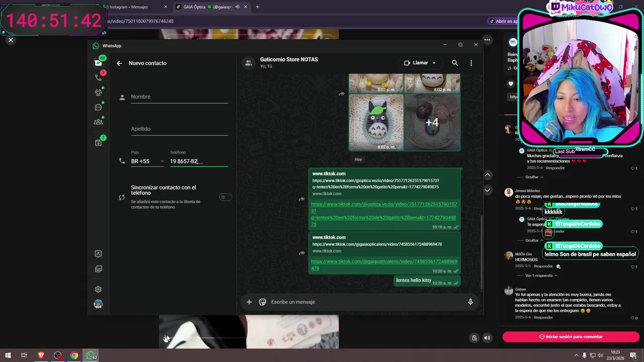Click Abrir en app button in browser
The width and height of the screenshot is (644, 362).
(503, 21)
